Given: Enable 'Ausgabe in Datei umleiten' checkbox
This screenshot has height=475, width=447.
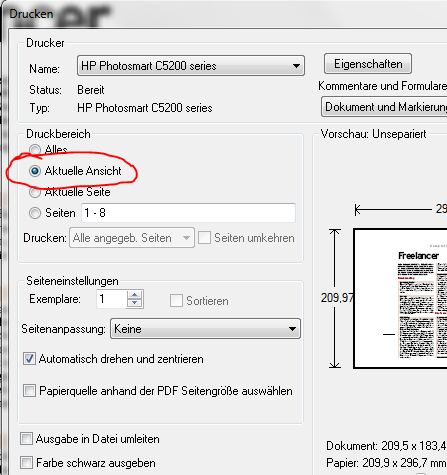Looking at the screenshot, I should [x=27, y=439].
